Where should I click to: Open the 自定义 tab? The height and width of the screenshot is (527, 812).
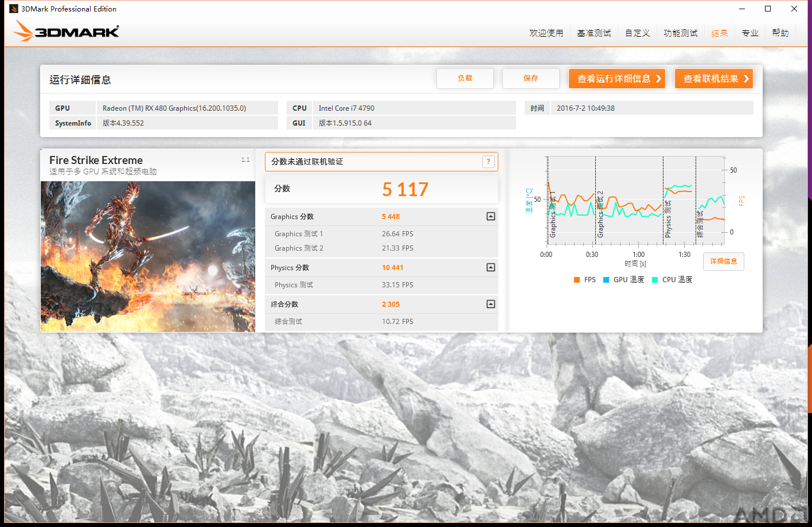[x=637, y=33]
